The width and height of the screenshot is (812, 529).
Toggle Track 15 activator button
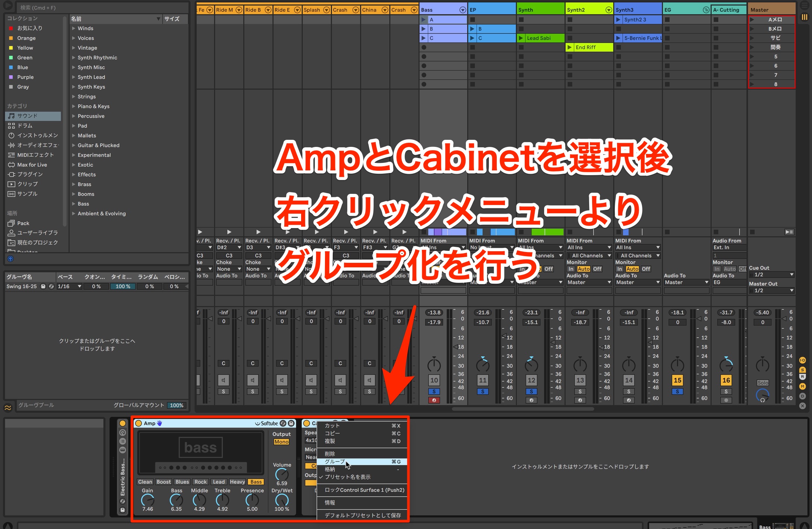[x=677, y=380]
